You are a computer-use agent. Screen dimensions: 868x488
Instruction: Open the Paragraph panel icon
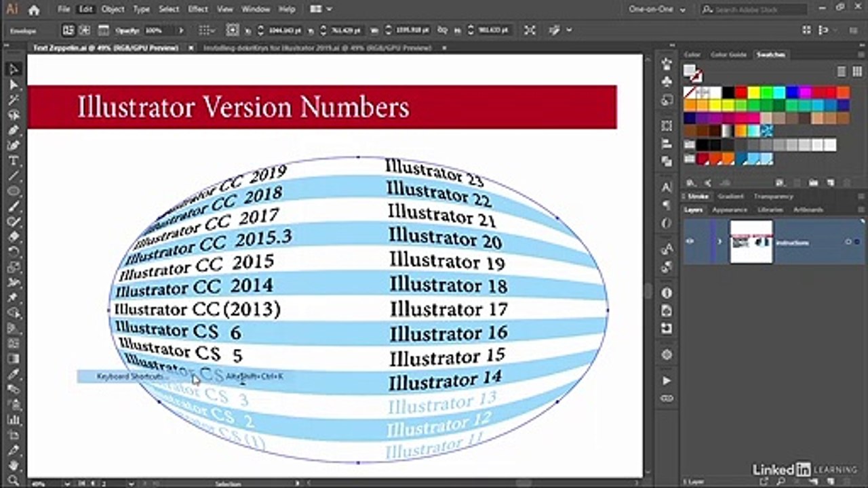coord(667,205)
